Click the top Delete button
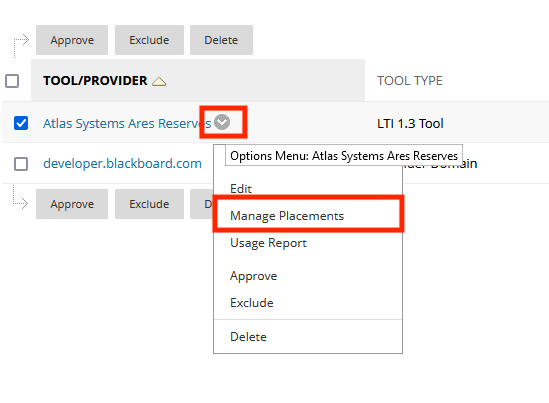The width and height of the screenshot is (549, 403). pos(221,40)
